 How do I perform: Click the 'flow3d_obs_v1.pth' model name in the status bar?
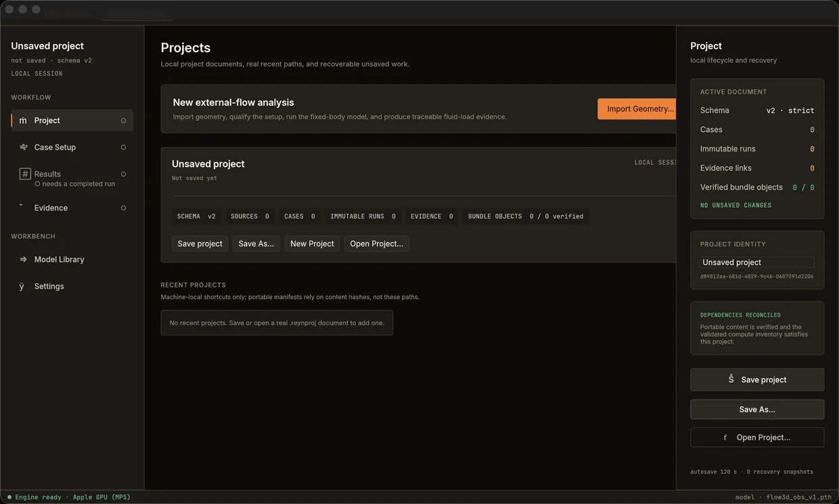[799, 497]
